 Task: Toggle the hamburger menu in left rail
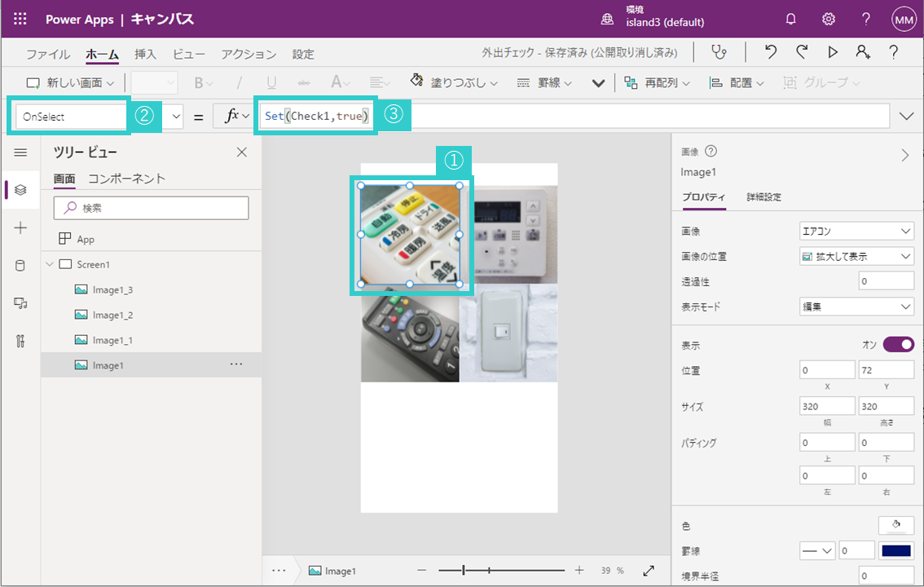click(20, 152)
